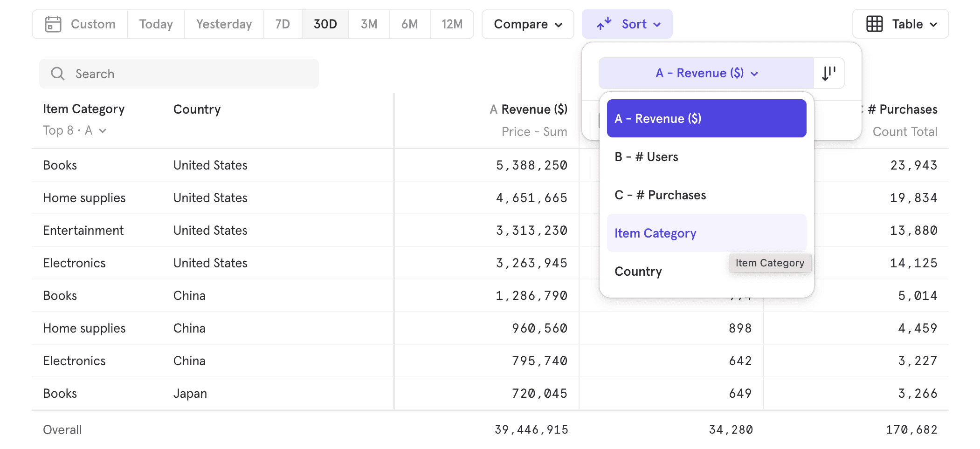This screenshot has width=980, height=449.
Task: Switch to the 6M range
Action: pyautogui.click(x=409, y=24)
